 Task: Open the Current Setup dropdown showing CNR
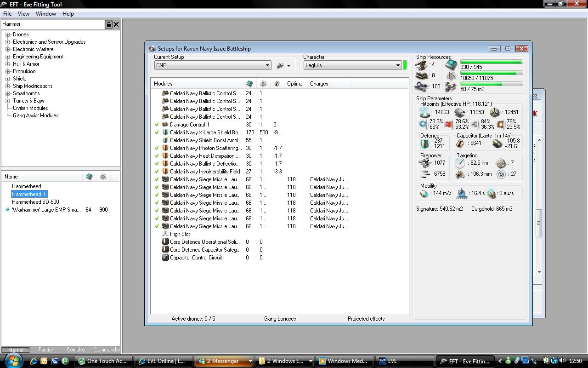(x=213, y=65)
